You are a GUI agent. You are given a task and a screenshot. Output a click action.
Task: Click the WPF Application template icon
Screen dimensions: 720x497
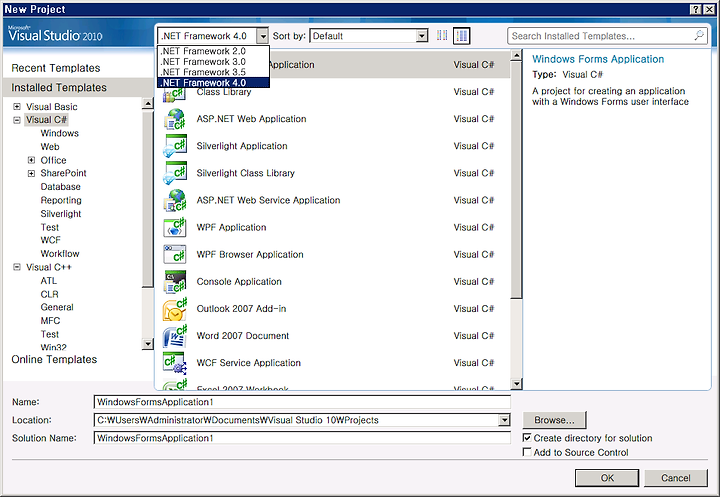174,227
